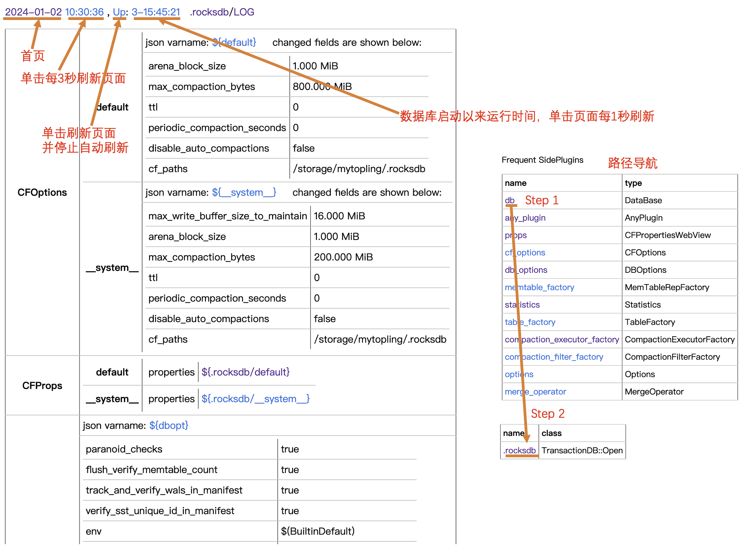Open the LOG link in header
Image resolution: width=756 pixels, height=549 pixels.
tap(244, 12)
